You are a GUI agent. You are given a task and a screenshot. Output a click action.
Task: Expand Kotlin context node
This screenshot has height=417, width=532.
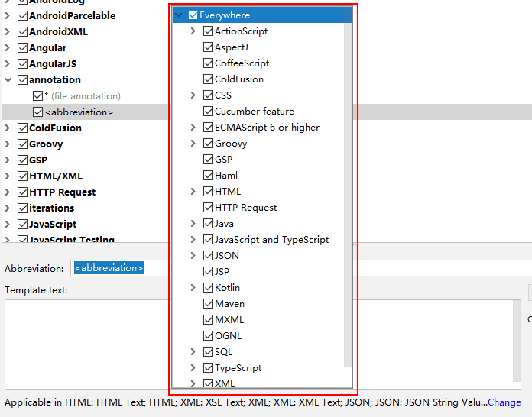[193, 287]
